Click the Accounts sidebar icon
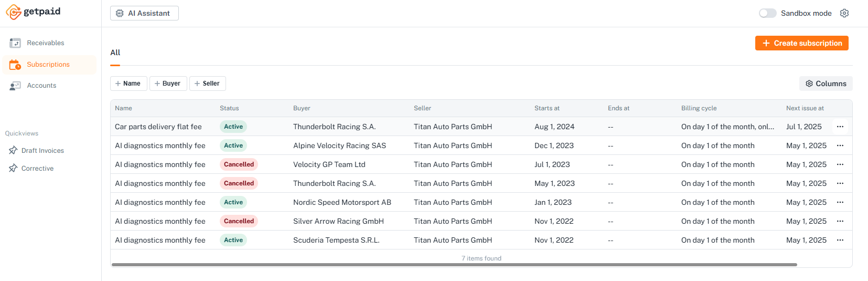The width and height of the screenshot is (868, 281). tap(15, 86)
